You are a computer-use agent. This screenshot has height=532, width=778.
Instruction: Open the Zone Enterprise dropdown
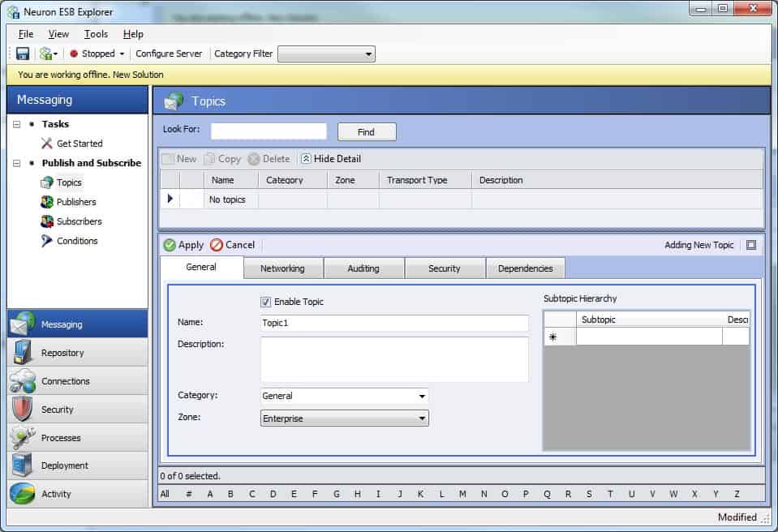tap(422, 418)
